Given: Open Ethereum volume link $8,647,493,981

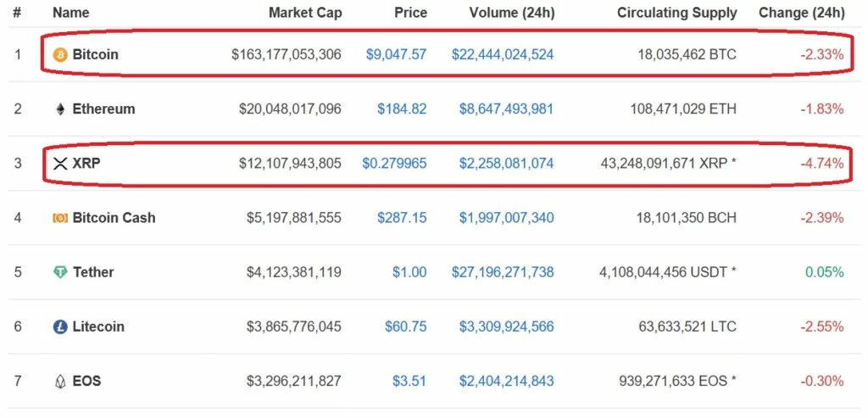Looking at the screenshot, I should (506, 109).
